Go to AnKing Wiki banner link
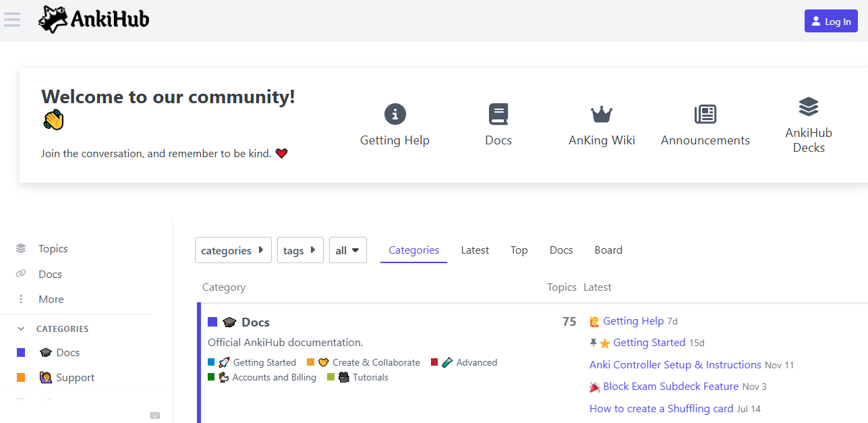Screen dimensions: 868x423 [602, 140]
